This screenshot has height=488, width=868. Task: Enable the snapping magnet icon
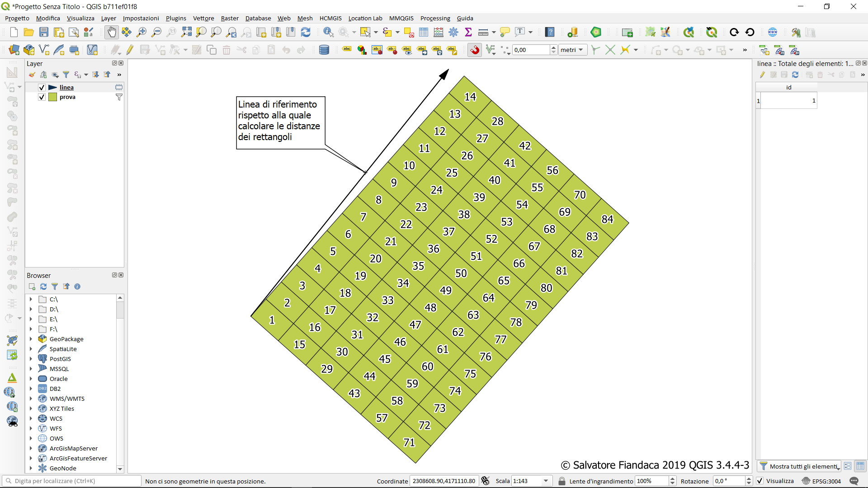[x=475, y=50]
